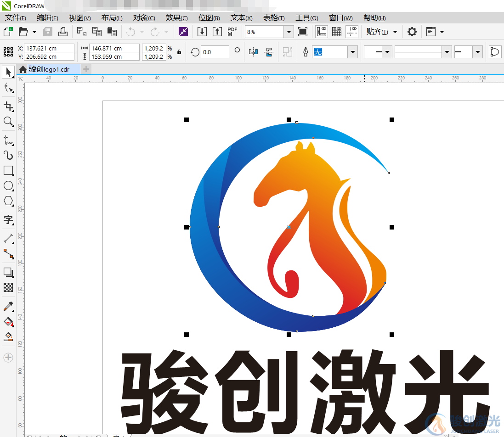Click the Copy icon
The image size is (504, 437).
[x=97, y=32]
